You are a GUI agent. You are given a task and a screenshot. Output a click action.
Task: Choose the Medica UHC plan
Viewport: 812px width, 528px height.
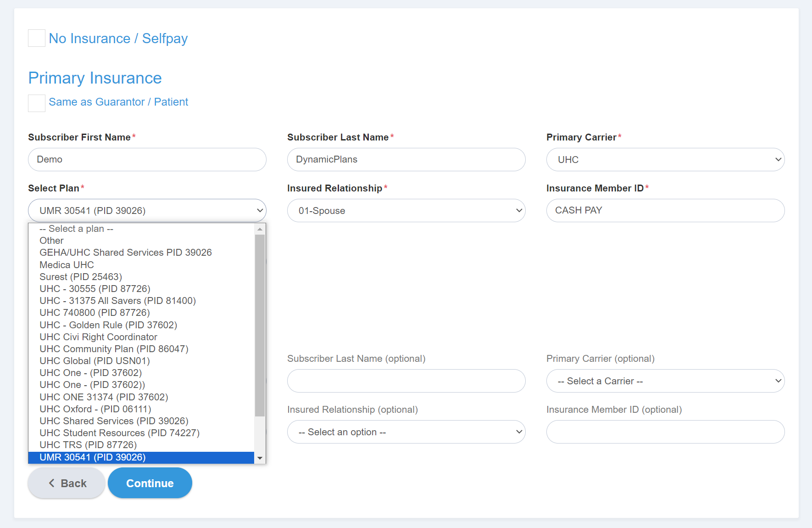(141, 265)
